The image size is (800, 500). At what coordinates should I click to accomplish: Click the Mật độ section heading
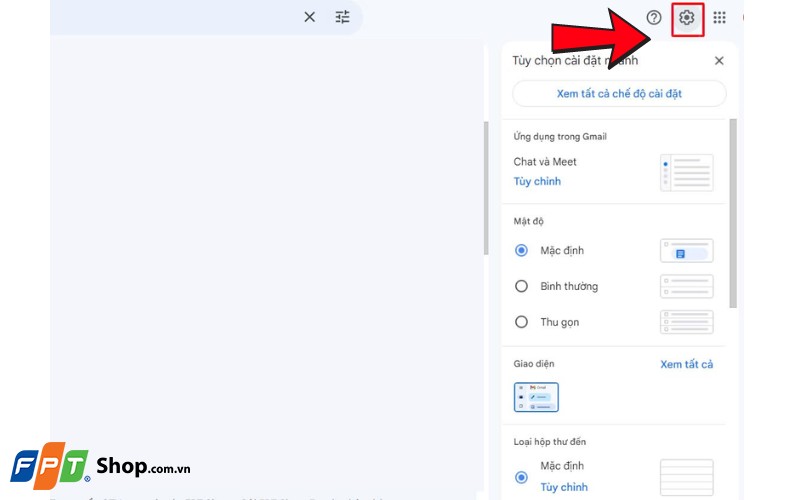point(529,221)
